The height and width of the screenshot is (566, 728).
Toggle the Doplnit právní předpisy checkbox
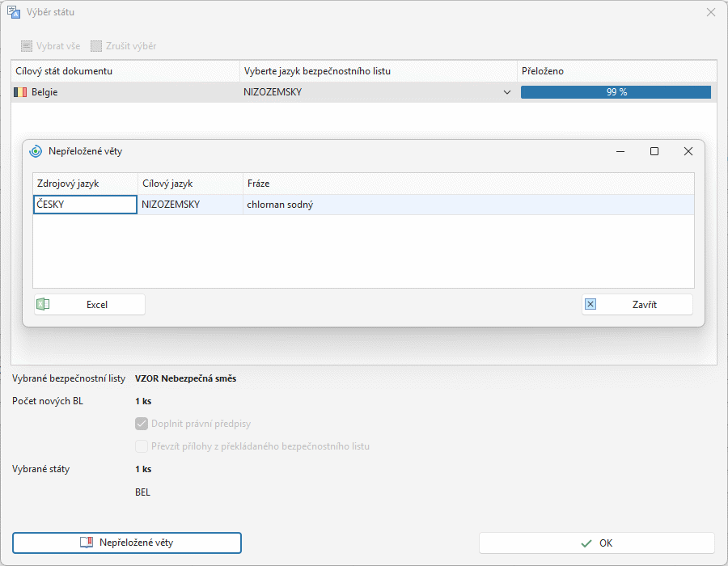[142, 424]
